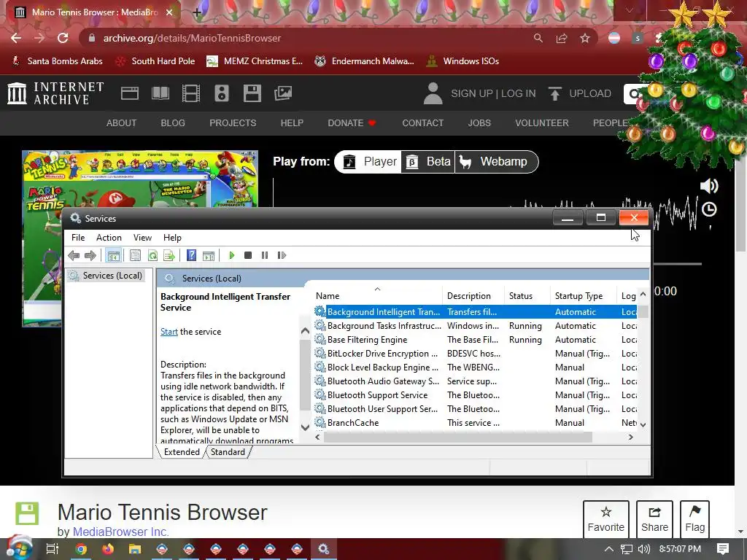
Task: Select the Webamp play-from option
Action: point(496,162)
